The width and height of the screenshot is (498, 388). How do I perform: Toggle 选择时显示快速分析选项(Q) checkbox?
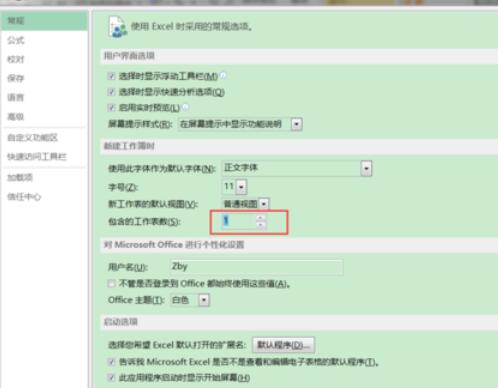coord(111,92)
